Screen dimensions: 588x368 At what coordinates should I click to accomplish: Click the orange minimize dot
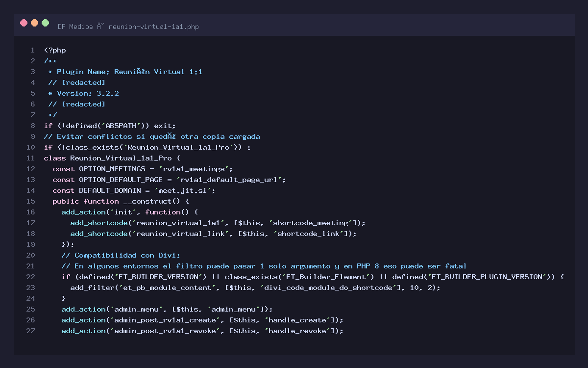[34, 23]
